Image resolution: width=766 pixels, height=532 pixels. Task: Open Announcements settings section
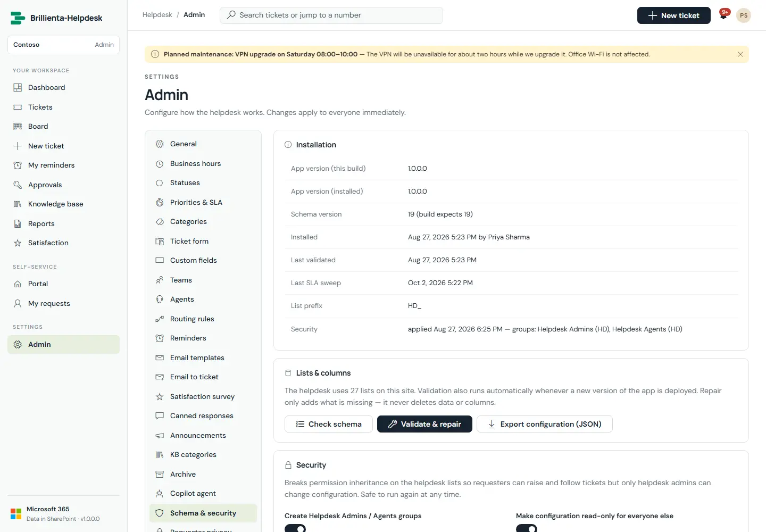tap(203, 435)
